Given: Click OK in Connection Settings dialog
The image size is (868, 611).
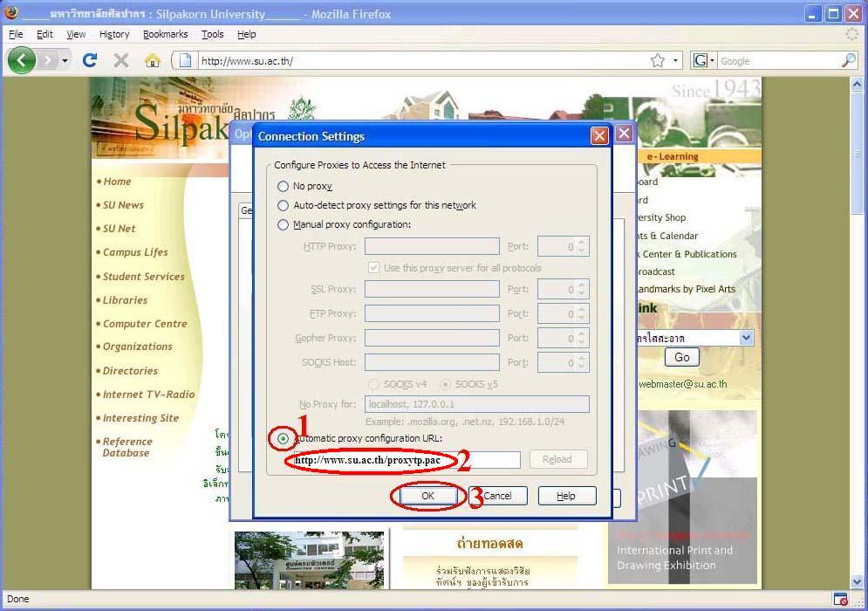Looking at the screenshot, I should coord(428,496).
